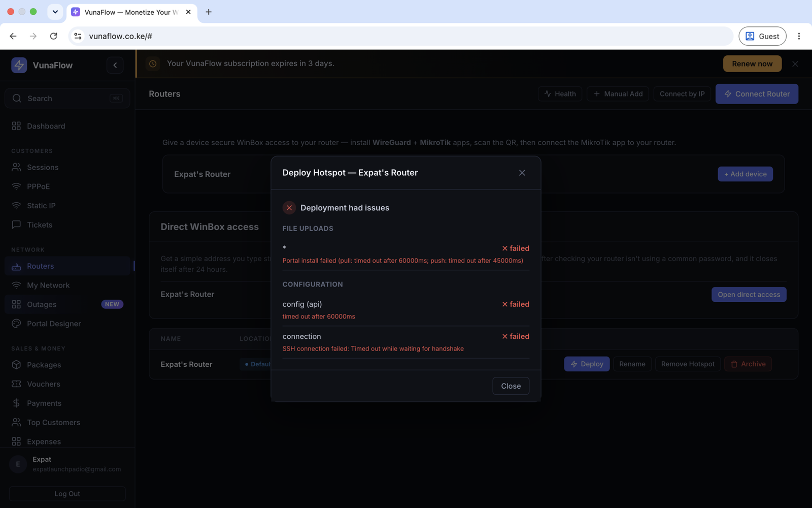The height and width of the screenshot is (508, 812).
Task: View Top Customers
Action: 67,423
